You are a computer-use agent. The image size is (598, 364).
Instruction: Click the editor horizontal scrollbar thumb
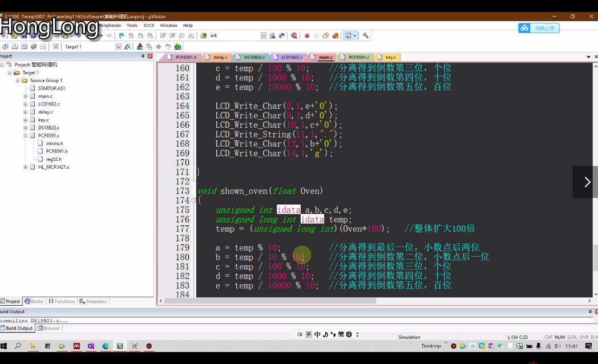(x=270, y=301)
